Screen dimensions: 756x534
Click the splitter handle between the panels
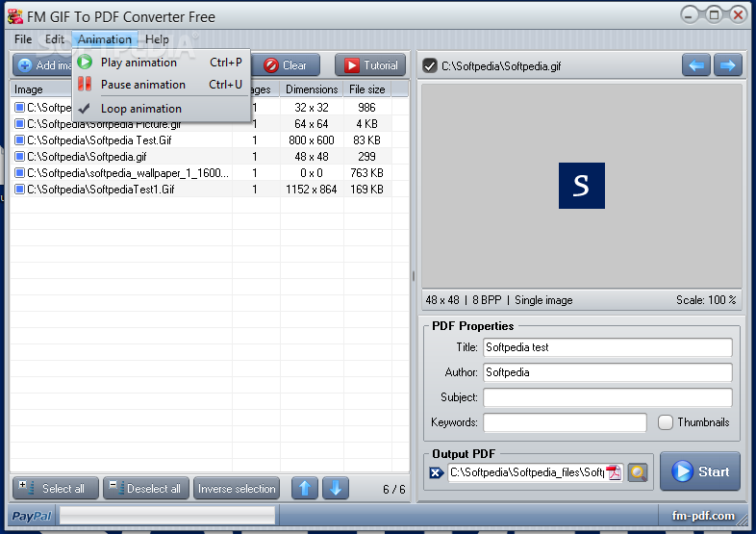tap(414, 276)
